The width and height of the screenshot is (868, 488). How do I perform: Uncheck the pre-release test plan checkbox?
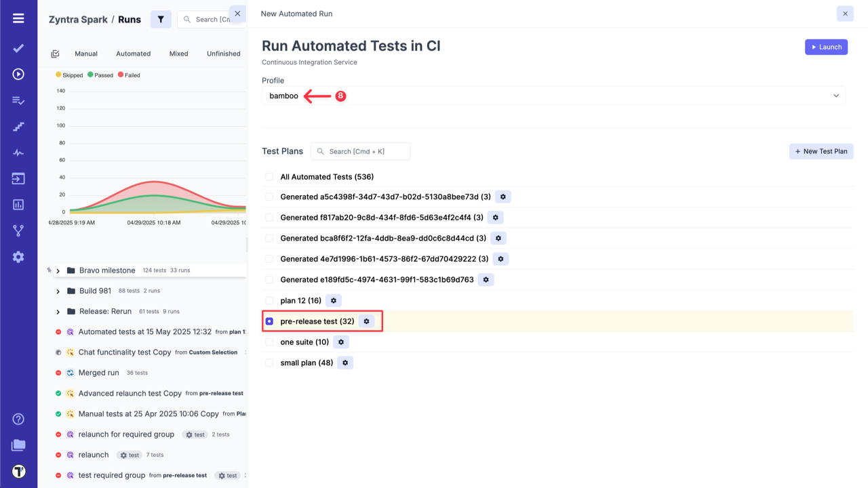point(269,321)
